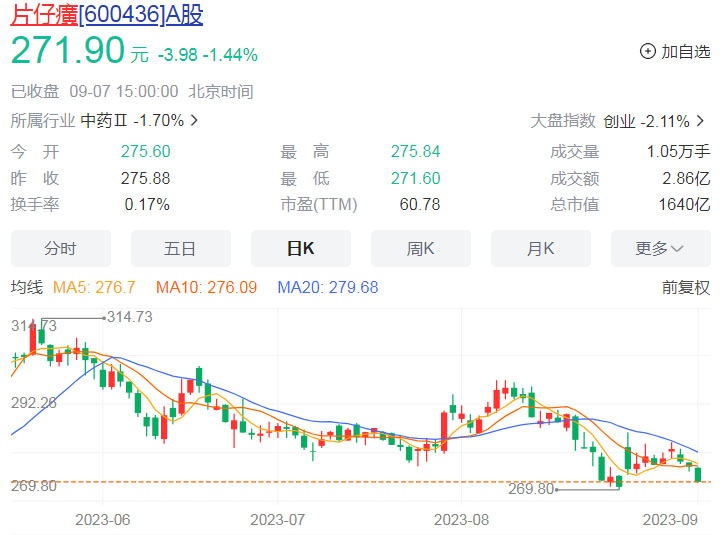
Task: Click the MA5: 276.7 indicator label
Action: point(94,287)
